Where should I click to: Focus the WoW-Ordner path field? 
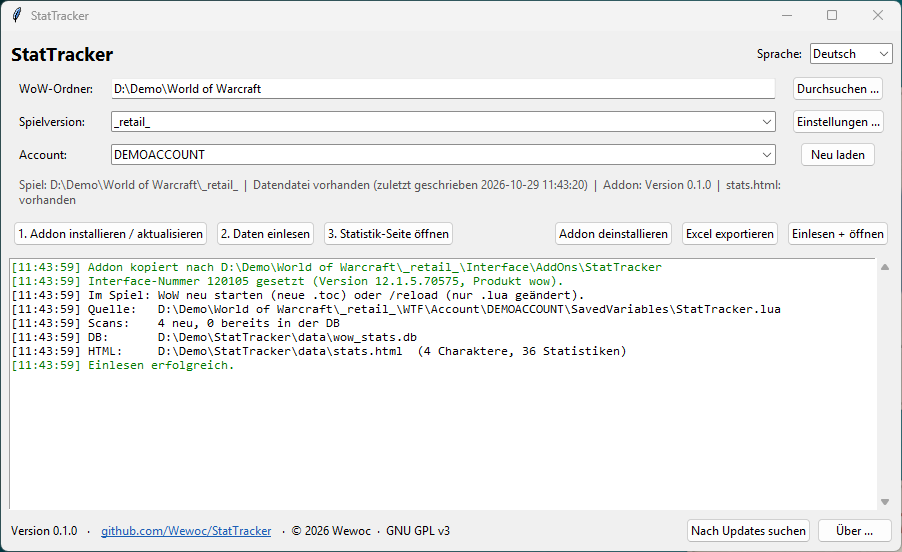tap(443, 89)
